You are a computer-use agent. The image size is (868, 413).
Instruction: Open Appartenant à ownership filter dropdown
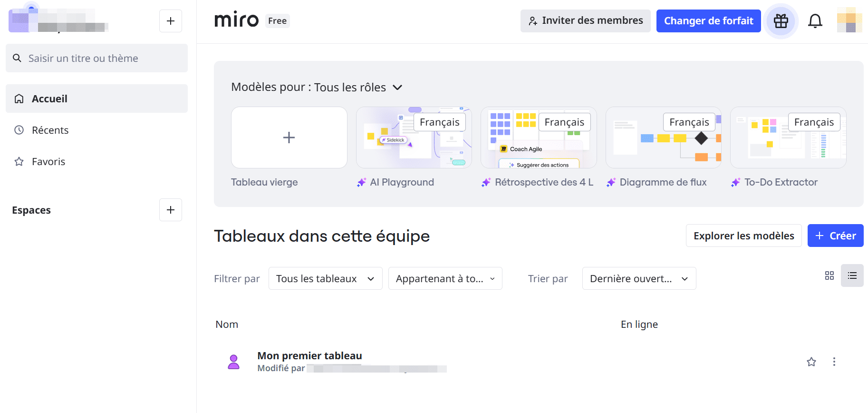445,278
